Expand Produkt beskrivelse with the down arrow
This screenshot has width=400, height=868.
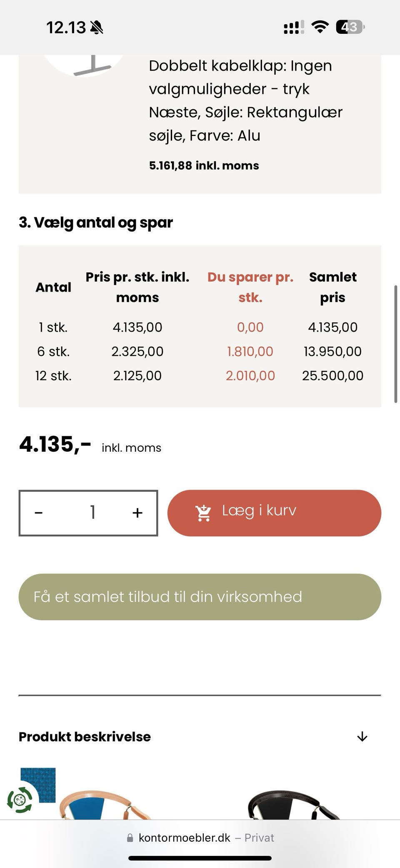click(362, 737)
